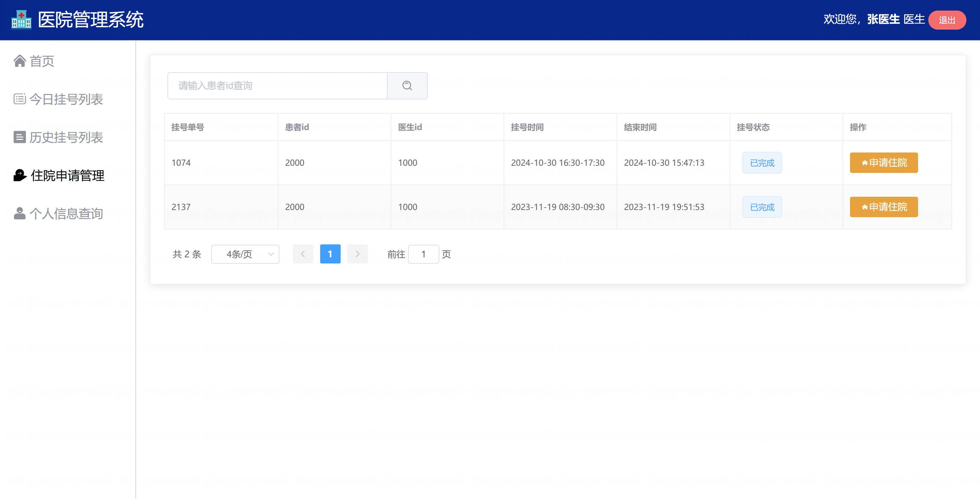The height and width of the screenshot is (499, 980).
Task: Click the icon beside 住院申请管理
Action: coord(20,175)
